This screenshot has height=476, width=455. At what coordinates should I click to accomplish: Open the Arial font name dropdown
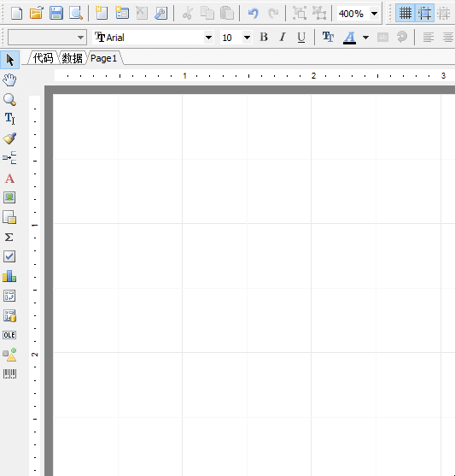[208, 38]
